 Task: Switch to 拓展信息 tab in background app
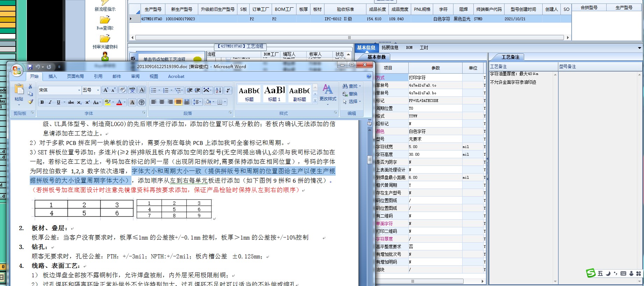click(x=390, y=47)
